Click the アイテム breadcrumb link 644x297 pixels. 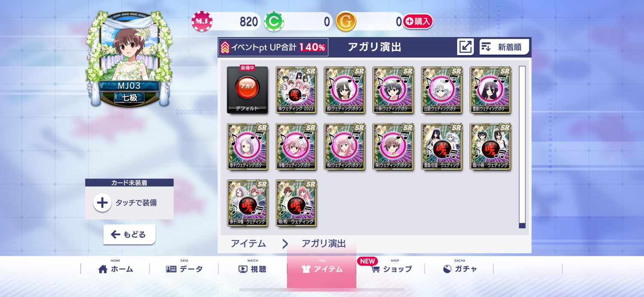(248, 244)
